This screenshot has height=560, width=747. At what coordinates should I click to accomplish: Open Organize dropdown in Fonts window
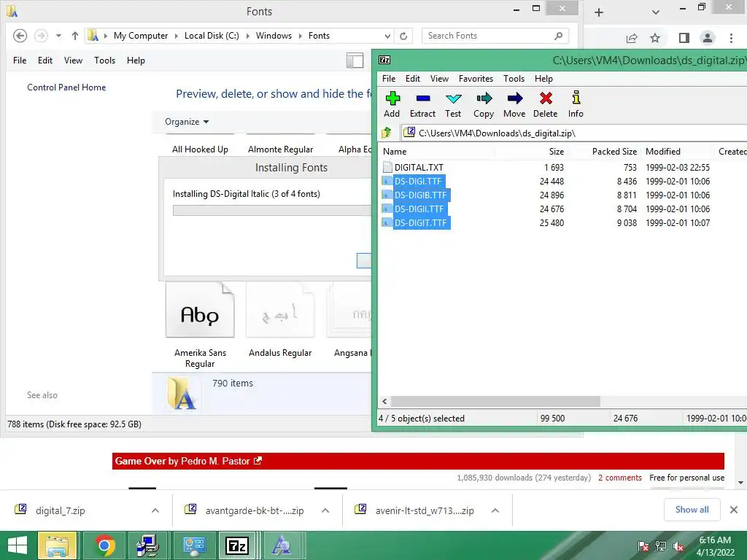187,122
